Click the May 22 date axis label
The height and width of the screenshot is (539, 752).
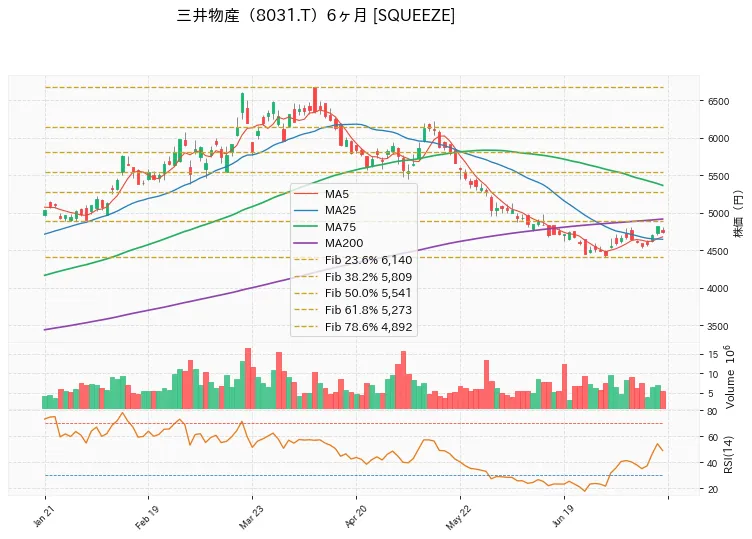point(458,517)
